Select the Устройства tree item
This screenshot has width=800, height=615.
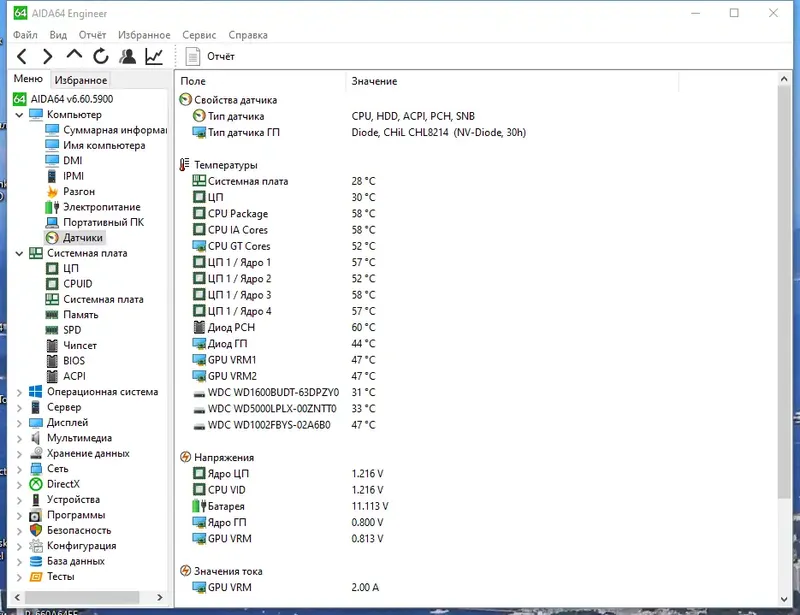[x=65, y=500]
